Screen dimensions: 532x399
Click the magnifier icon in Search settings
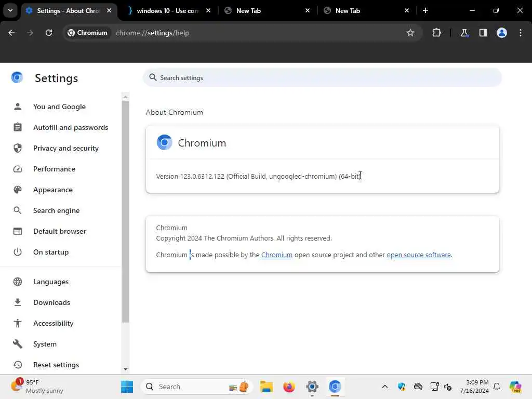153,77
